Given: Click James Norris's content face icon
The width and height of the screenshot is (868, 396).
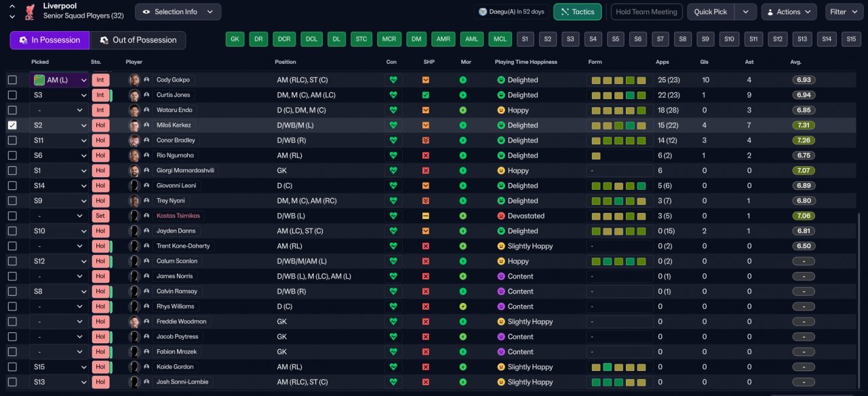Looking at the screenshot, I should (501, 276).
